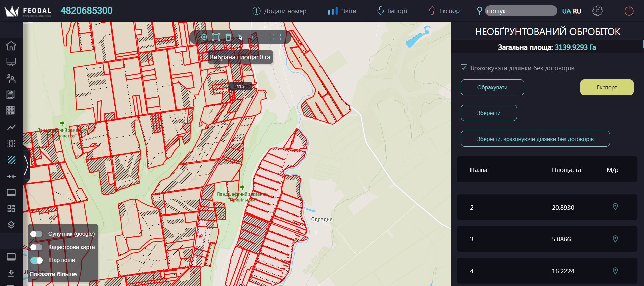Click the Обрахувати button
The height and width of the screenshot is (286, 644).
click(492, 87)
